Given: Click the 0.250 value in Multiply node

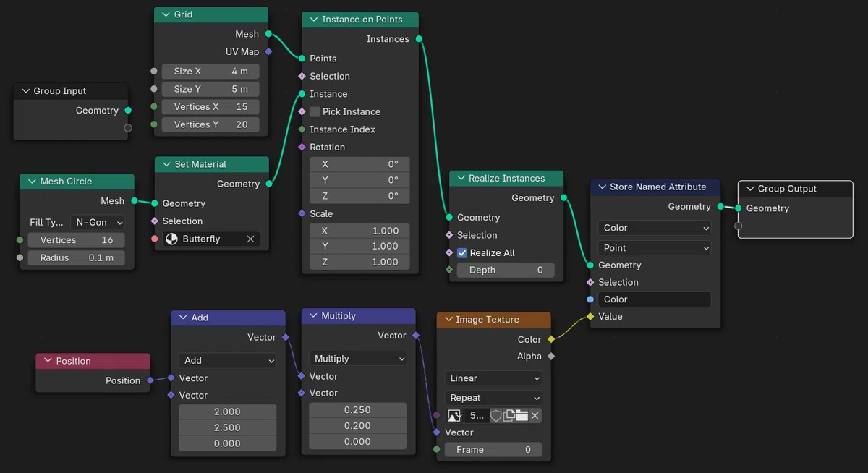Looking at the screenshot, I should pos(358,410).
